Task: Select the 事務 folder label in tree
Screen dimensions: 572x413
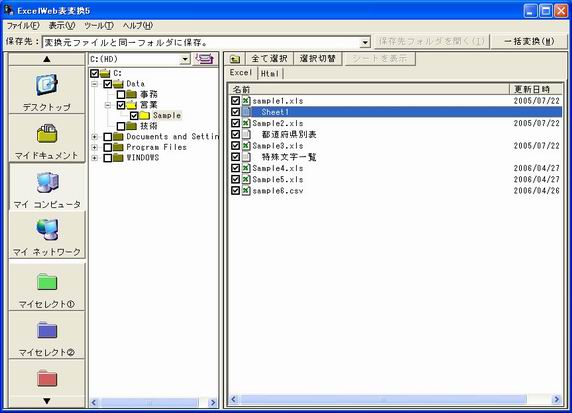Action: click(x=149, y=94)
